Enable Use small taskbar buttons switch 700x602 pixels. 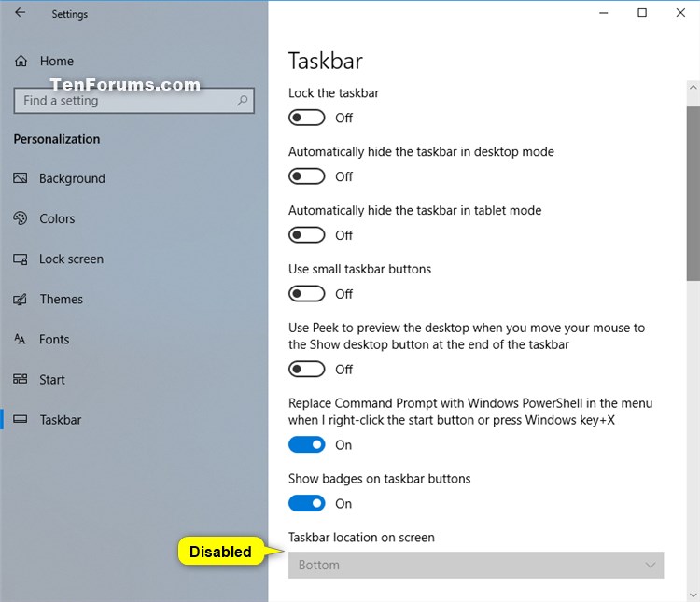point(307,294)
